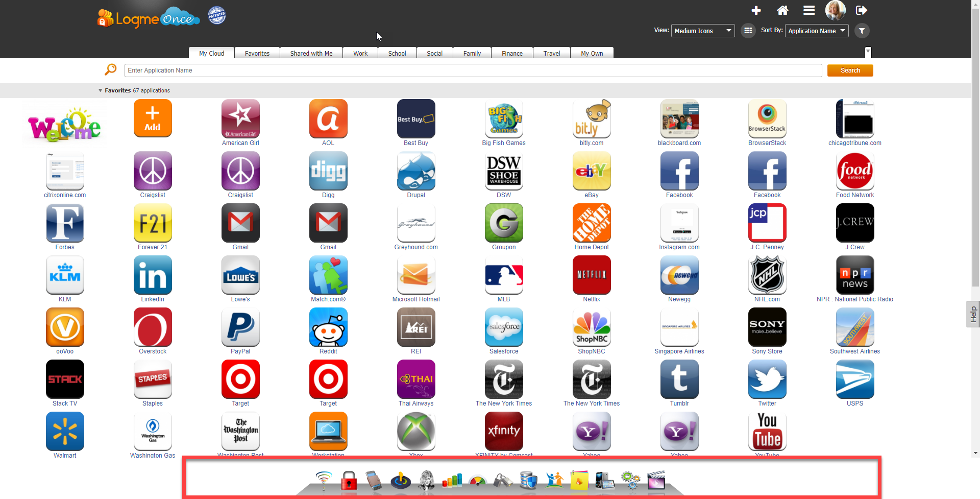Toggle the grid view icon
Screen dimensions: 980x499
(x=748, y=31)
